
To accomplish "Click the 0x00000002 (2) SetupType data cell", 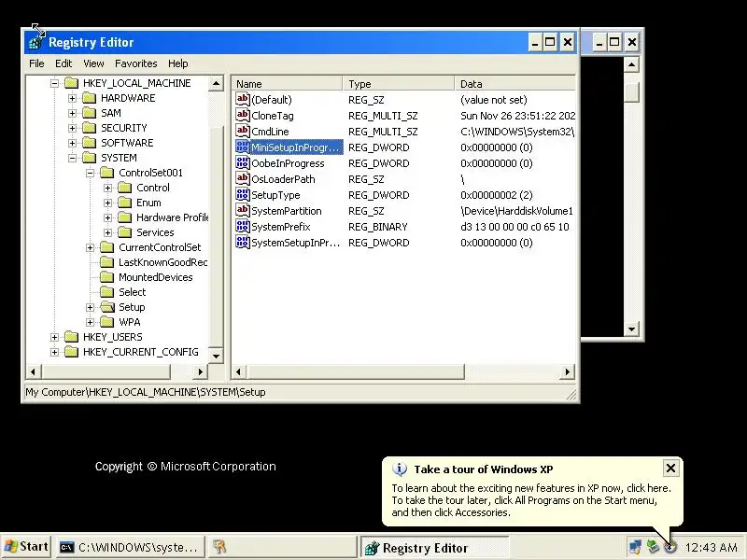I will 497,195.
